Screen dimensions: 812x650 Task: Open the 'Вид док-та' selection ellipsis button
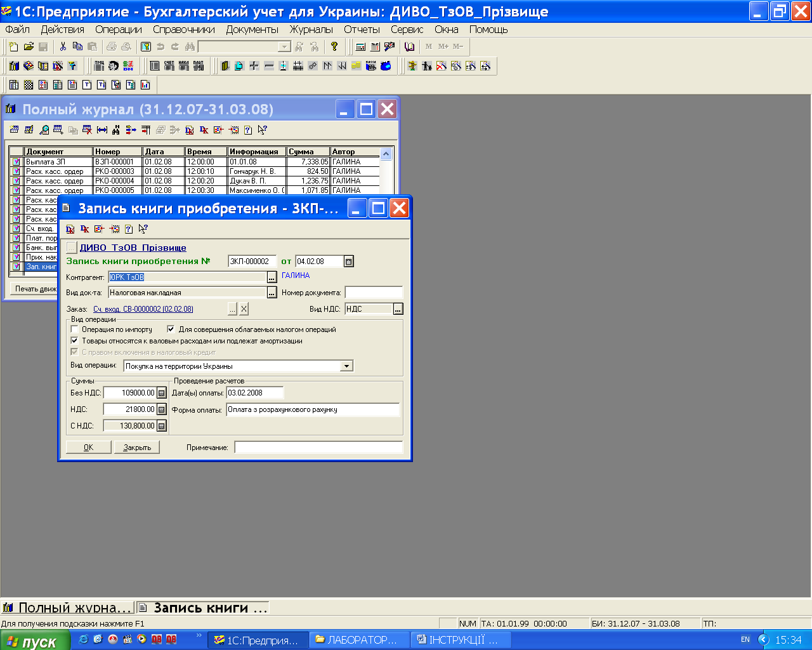tap(272, 293)
